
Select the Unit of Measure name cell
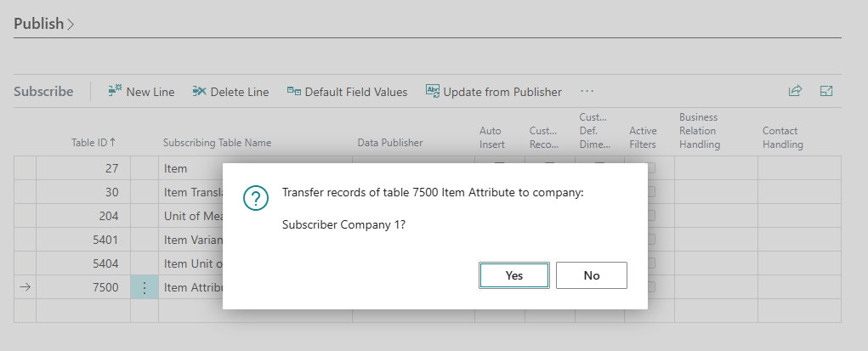pyautogui.click(x=191, y=216)
